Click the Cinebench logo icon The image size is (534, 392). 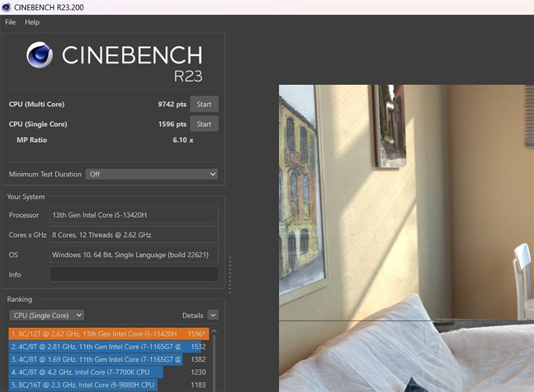[x=41, y=55]
